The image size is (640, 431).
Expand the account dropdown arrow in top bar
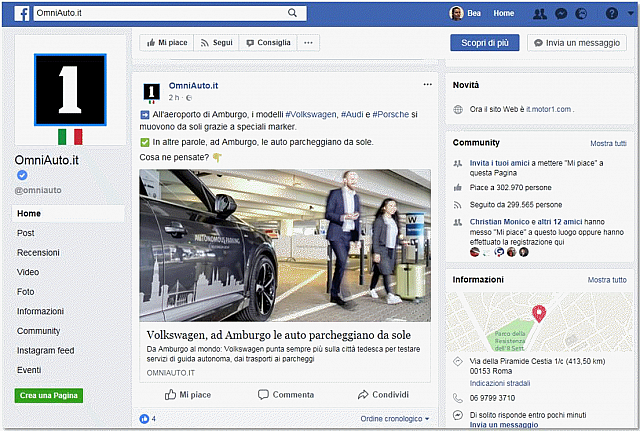[x=631, y=13]
